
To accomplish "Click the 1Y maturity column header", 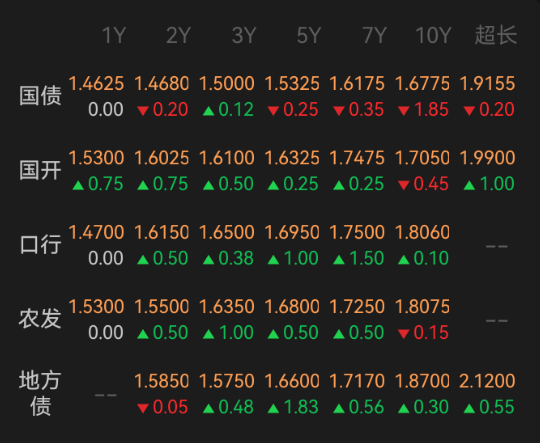I will (x=114, y=35).
